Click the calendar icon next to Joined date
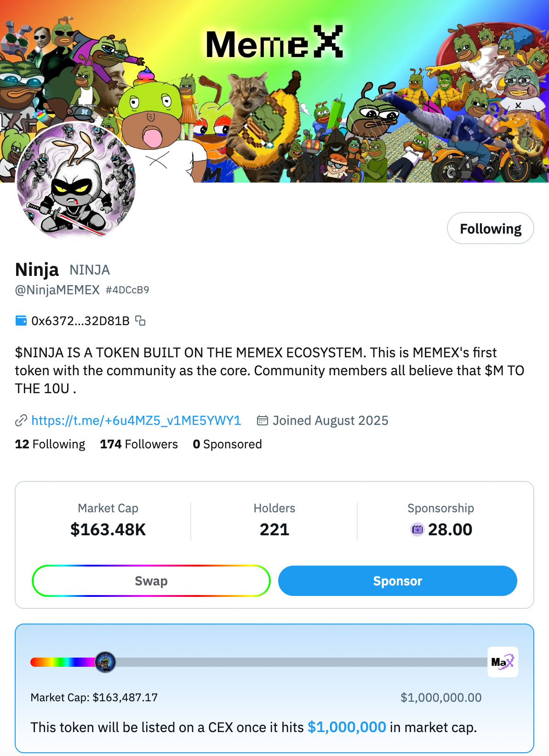This screenshot has width=549, height=756. click(262, 420)
